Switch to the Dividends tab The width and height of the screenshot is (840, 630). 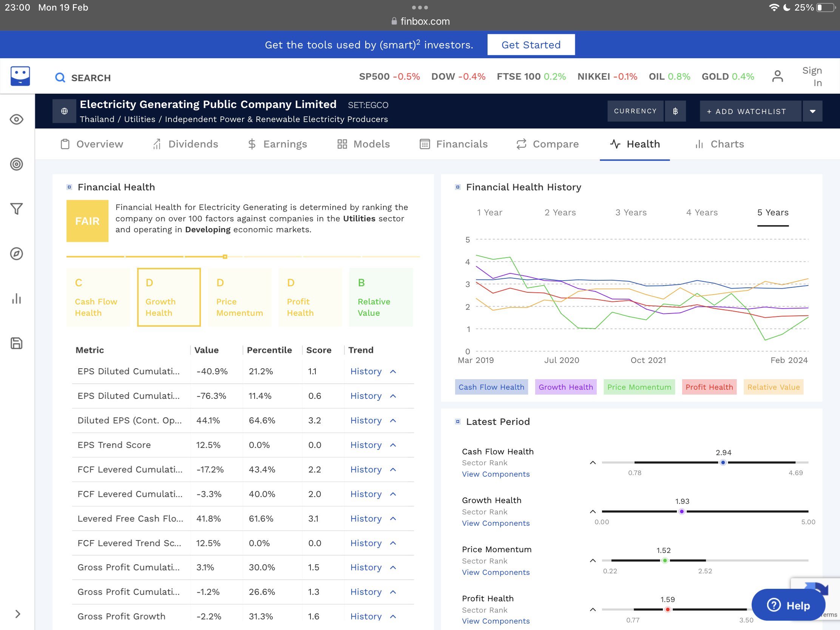(x=185, y=144)
